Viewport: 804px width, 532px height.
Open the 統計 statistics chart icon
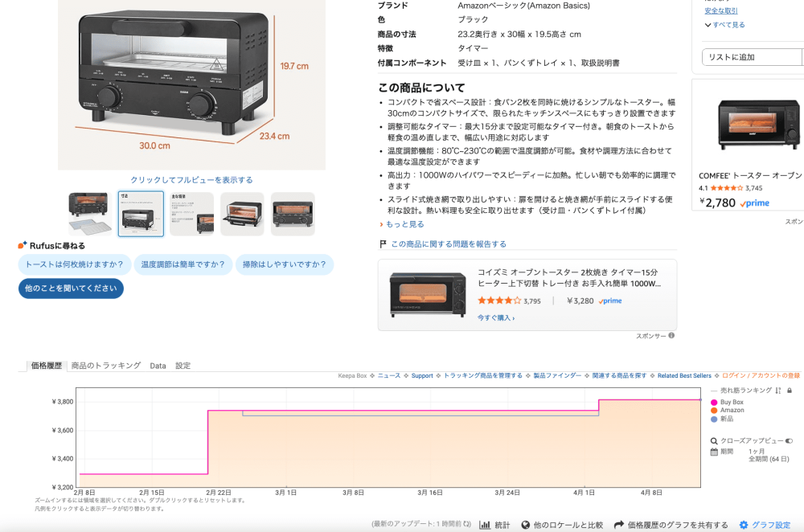[x=486, y=525]
